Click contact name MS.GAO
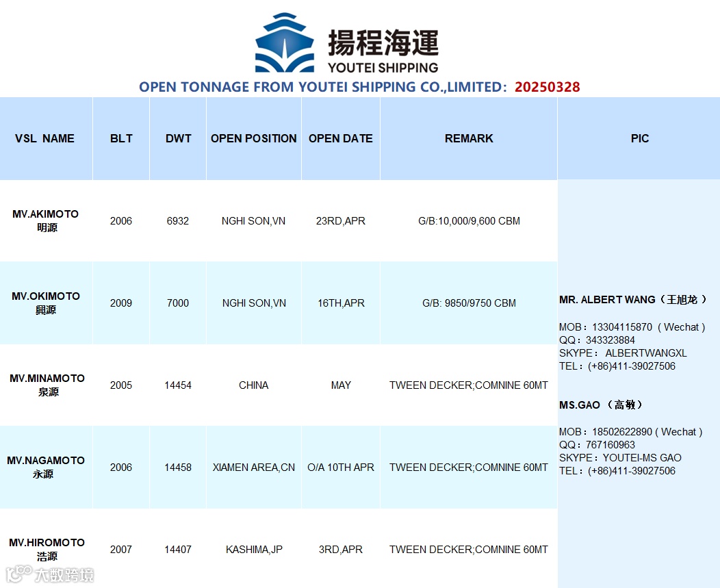 580,405
